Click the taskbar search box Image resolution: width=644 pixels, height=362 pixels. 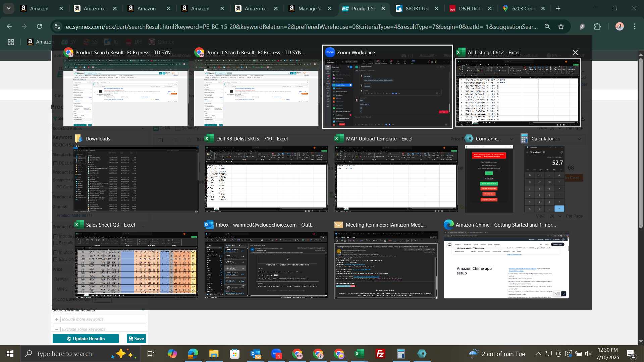click(80, 354)
